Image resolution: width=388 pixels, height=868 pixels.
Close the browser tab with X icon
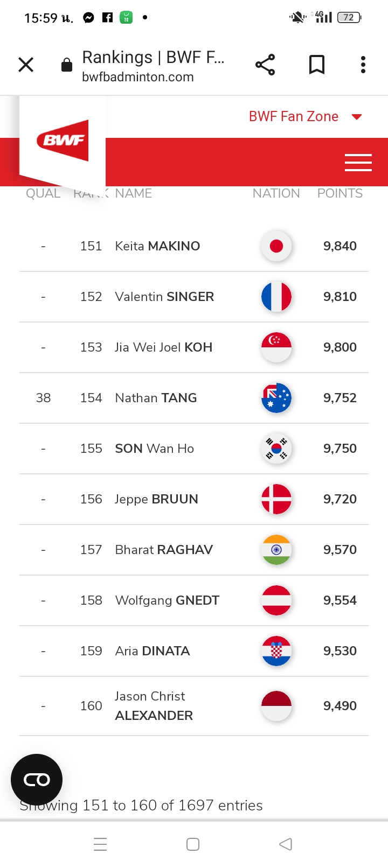(x=26, y=65)
